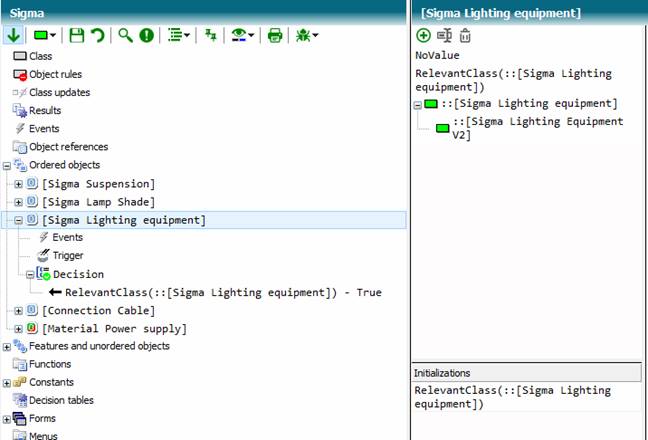Click the Decision icon with green check
The image size is (648, 440).
(43, 274)
